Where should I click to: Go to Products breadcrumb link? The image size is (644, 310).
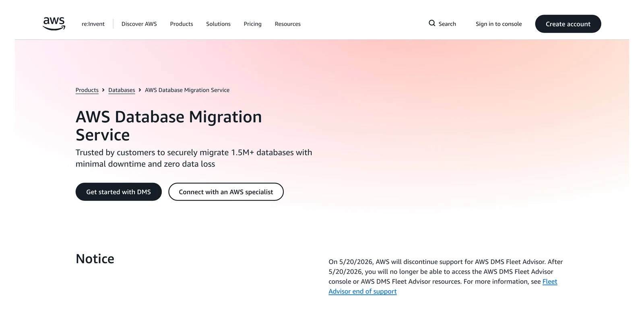point(87,90)
